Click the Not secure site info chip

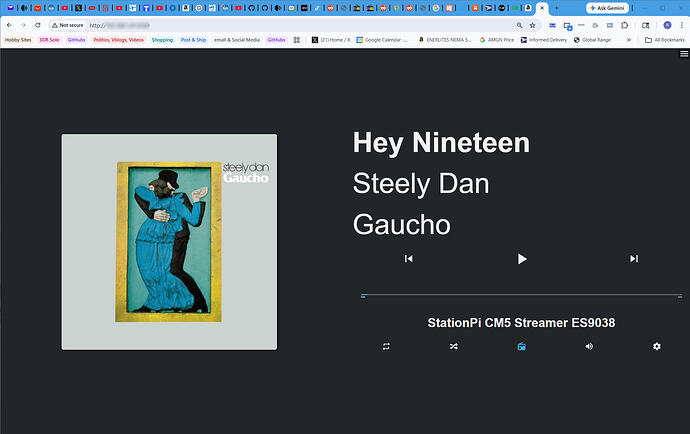click(x=67, y=26)
